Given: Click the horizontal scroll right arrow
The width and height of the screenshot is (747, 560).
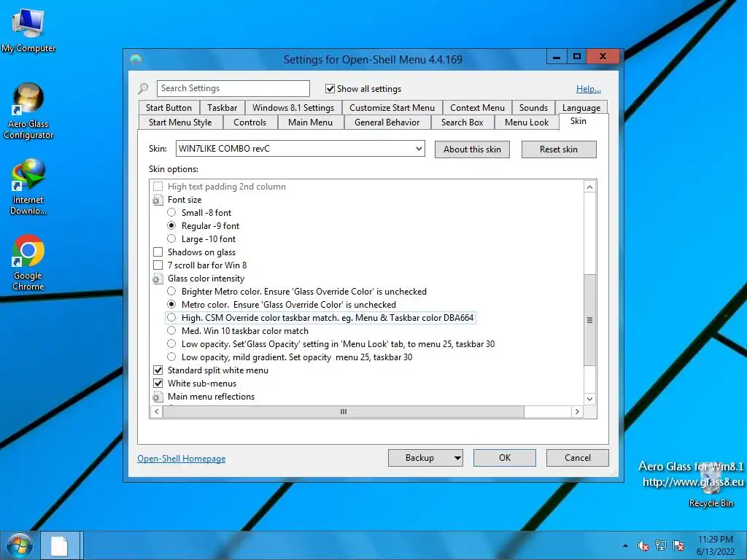Looking at the screenshot, I should click(x=578, y=411).
